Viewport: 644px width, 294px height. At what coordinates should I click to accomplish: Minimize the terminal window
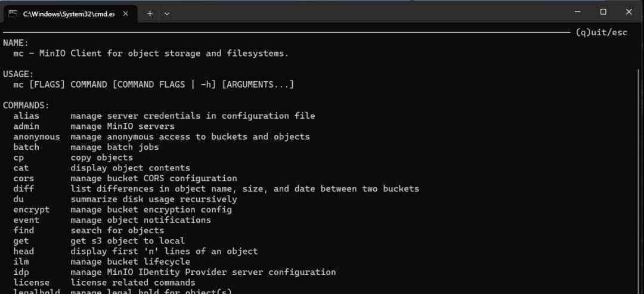tap(577, 12)
